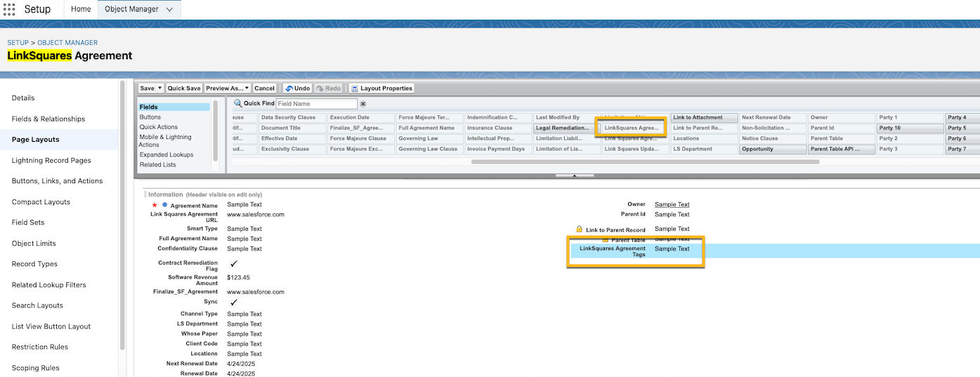
Task: Toggle the Sync field checkmark
Action: coord(234,302)
